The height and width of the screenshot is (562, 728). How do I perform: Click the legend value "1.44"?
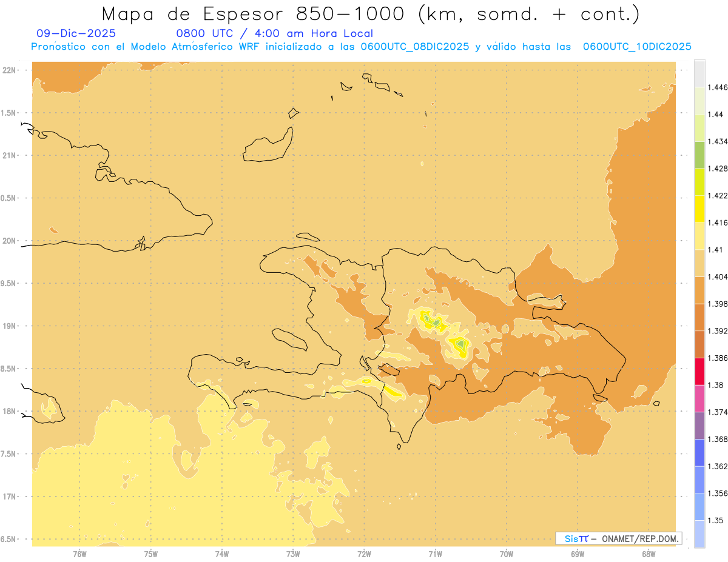click(715, 114)
